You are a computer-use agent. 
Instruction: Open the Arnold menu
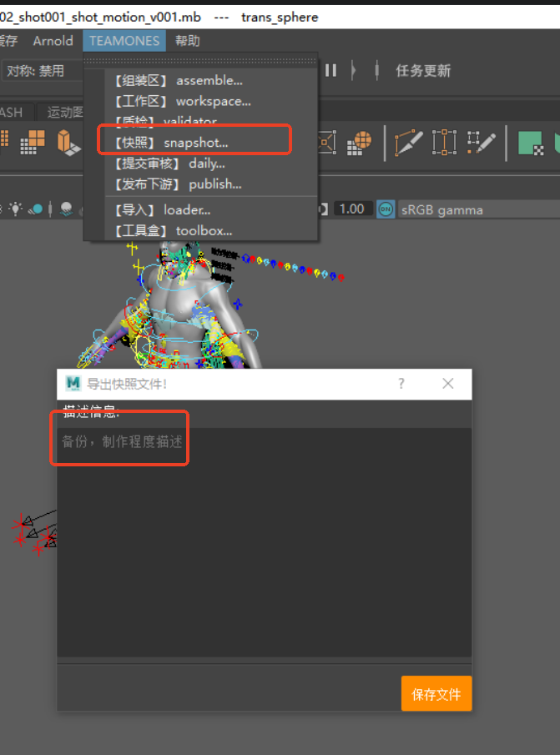(x=53, y=41)
